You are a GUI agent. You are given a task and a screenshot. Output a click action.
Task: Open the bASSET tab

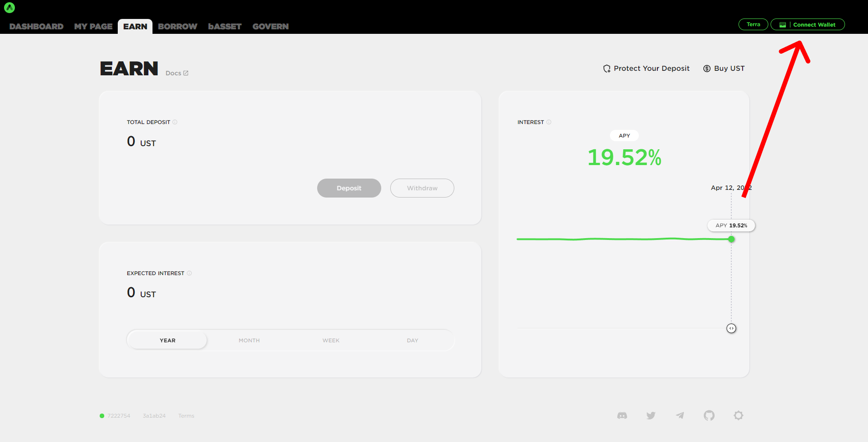coord(225,27)
